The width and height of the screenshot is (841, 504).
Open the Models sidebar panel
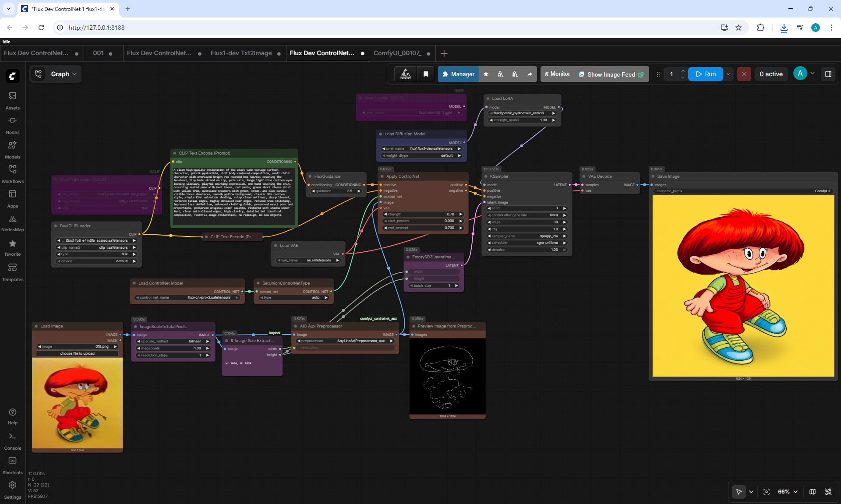pyautogui.click(x=12, y=150)
